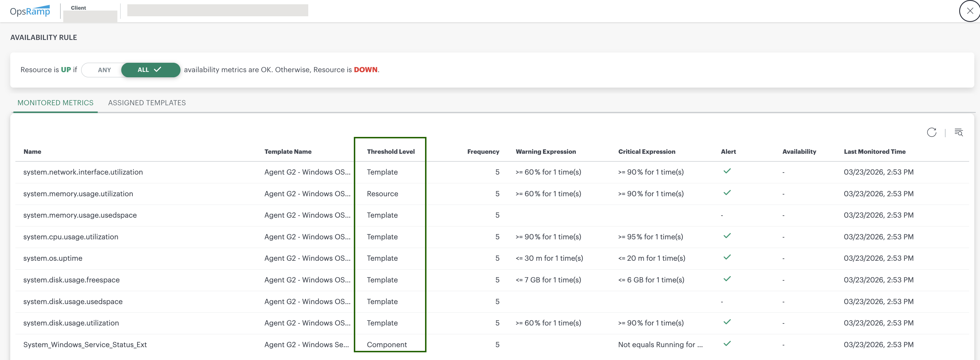Click the blank search field in the header

(x=217, y=10)
